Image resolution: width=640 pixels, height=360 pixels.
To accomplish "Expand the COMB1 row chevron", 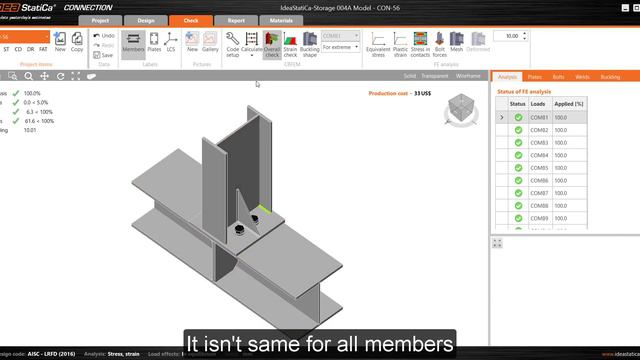I will [502, 118].
